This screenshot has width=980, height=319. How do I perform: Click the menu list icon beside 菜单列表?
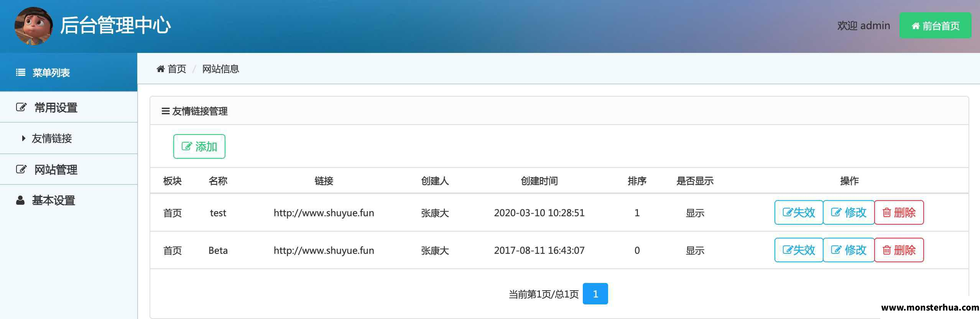click(21, 72)
